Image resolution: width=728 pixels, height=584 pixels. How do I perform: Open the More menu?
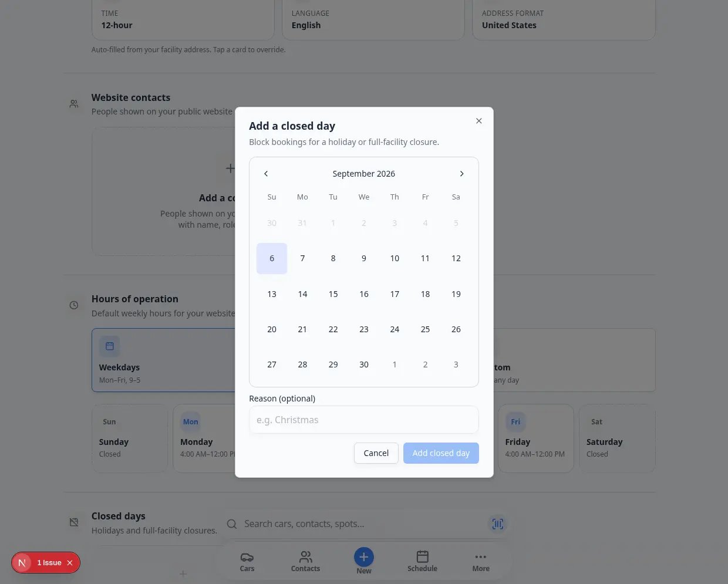481,562
